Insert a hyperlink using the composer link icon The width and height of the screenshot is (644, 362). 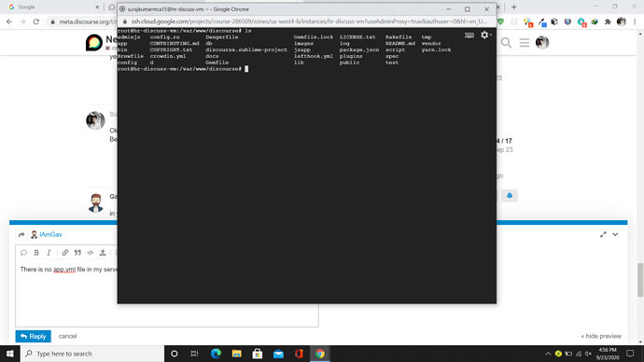(x=65, y=253)
